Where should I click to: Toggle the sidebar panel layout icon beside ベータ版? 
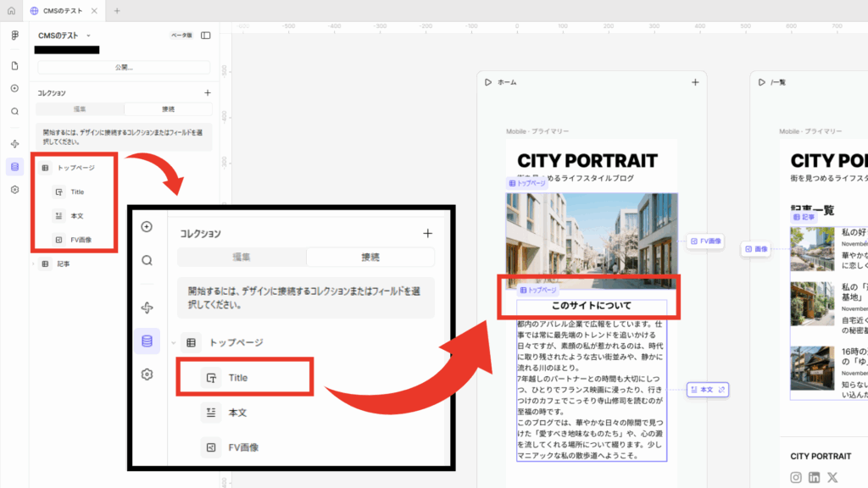coord(205,36)
